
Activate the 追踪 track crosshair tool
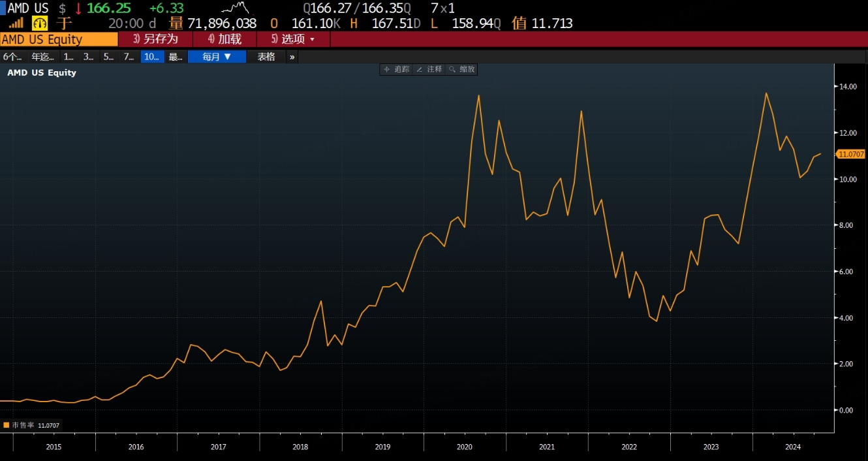click(396, 69)
